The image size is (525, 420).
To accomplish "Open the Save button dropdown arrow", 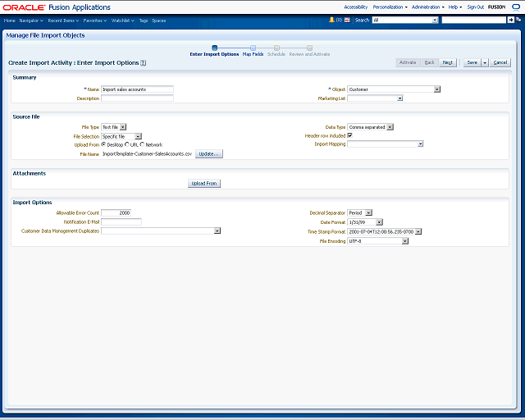I will [x=485, y=62].
